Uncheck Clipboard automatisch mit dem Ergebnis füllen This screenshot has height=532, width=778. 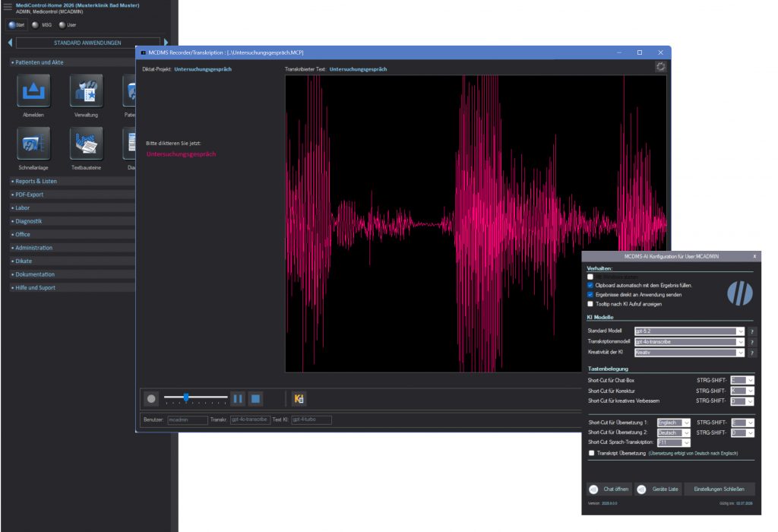(590, 285)
